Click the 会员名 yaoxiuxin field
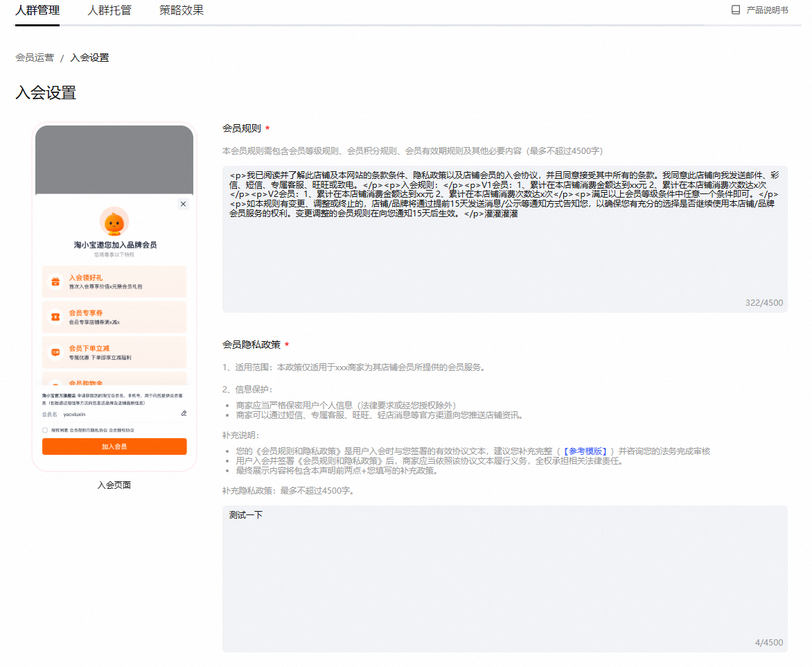The image size is (812, 667). [x=114, y=414]
